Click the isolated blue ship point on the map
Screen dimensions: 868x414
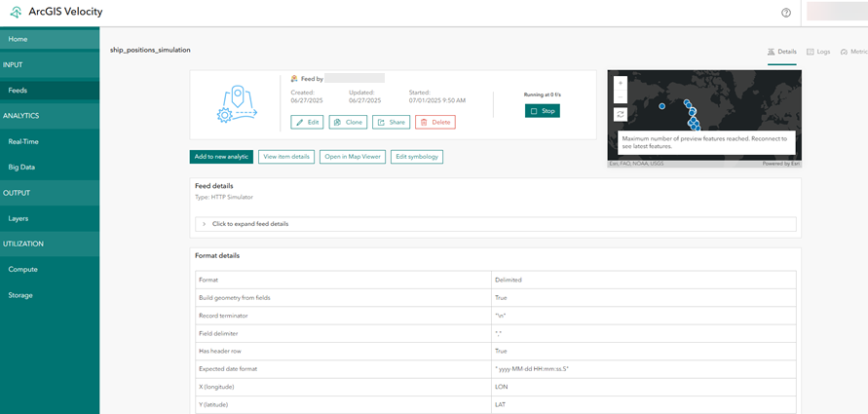(x=662, y=106)
